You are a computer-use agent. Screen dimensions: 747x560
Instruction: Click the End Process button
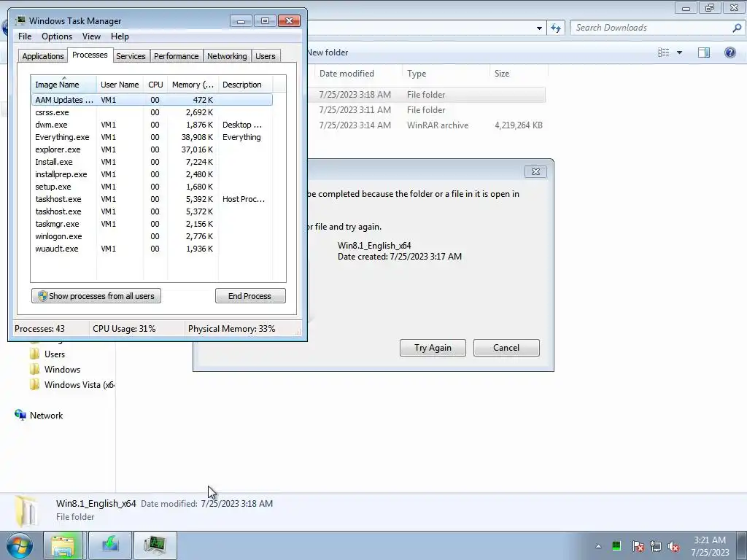point(250,296)
